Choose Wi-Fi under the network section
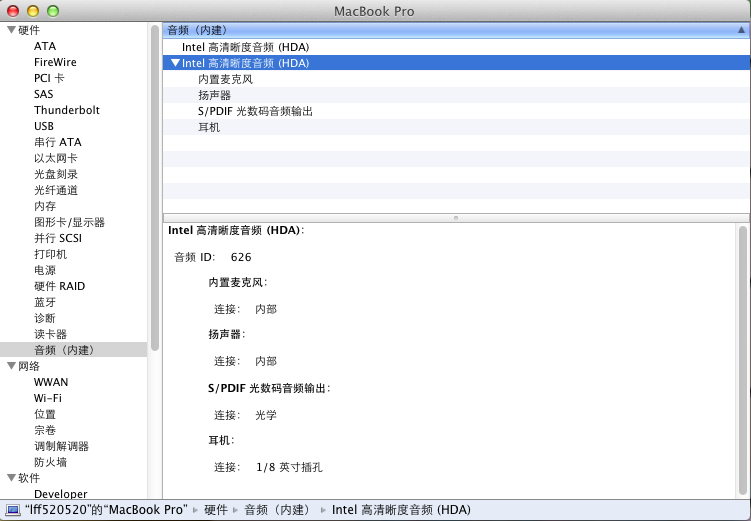Image resolution: width=751 pixels, height=521 pixels. click(47, 398)
